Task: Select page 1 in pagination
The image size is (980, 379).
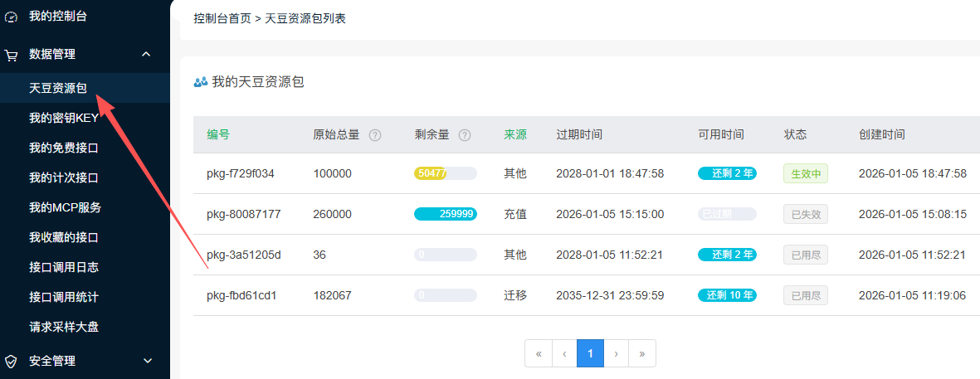Action: coord(591,353)
